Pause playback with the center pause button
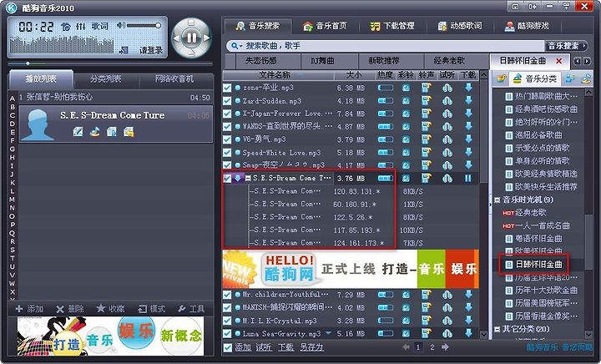The image size is (601, 364). tap(192, 38)
